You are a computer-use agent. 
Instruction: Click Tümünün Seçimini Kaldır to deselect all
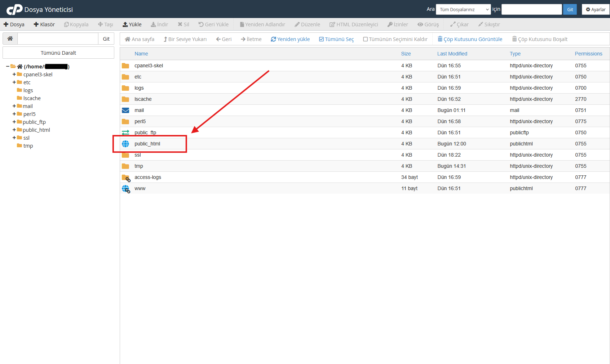point(395,39)
